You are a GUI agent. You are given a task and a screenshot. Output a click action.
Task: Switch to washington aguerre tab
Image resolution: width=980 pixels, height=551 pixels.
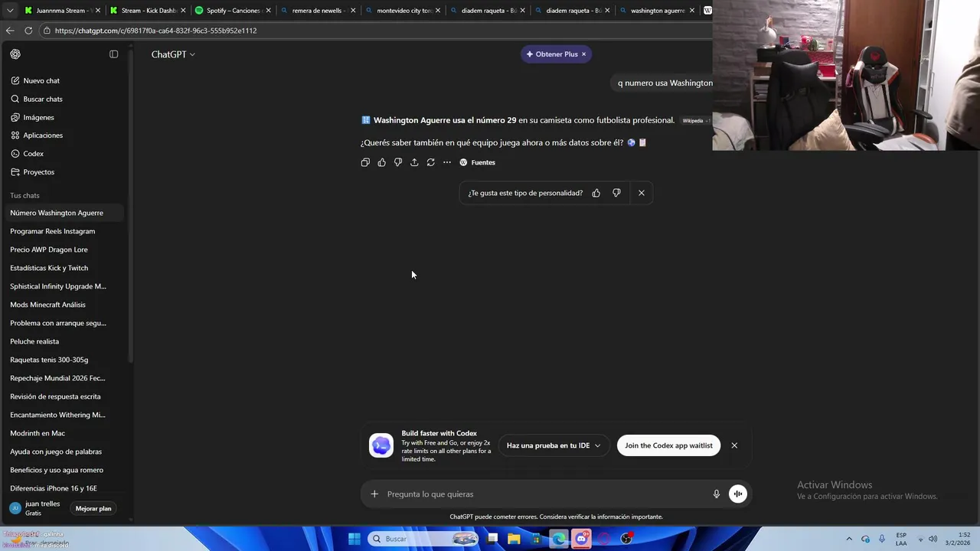coord(655,11)
